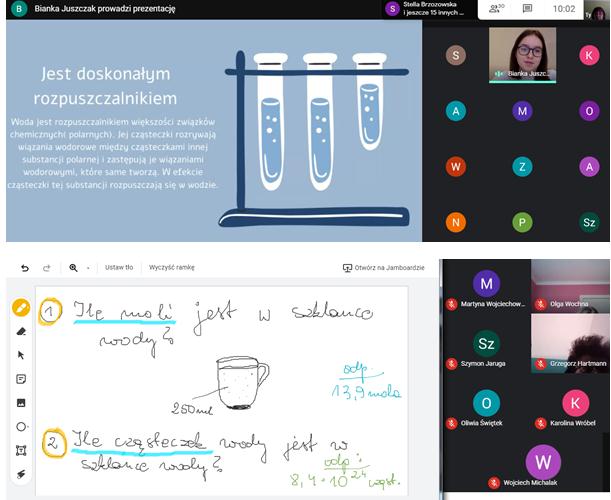Click the Redo arrow
This screenshot has width=611, height=500.
tap(46, 268)
